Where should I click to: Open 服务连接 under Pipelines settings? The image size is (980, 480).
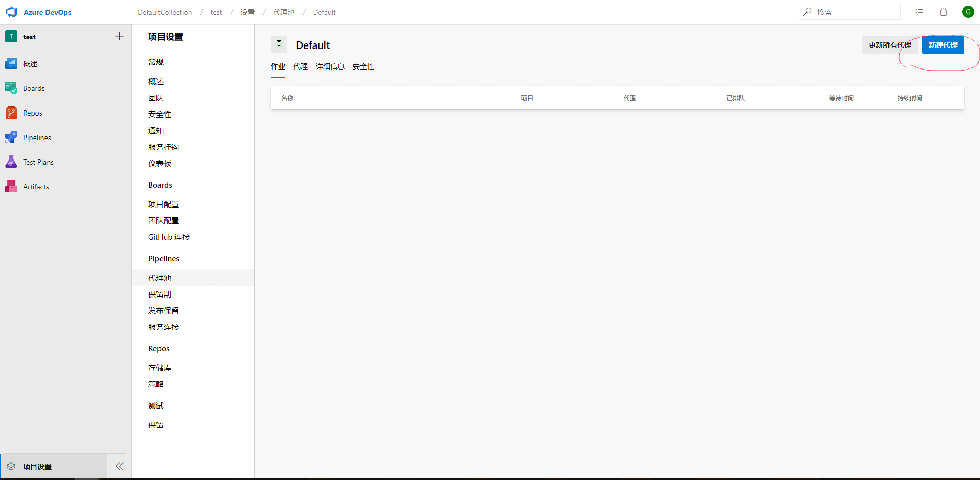point(164,327)
